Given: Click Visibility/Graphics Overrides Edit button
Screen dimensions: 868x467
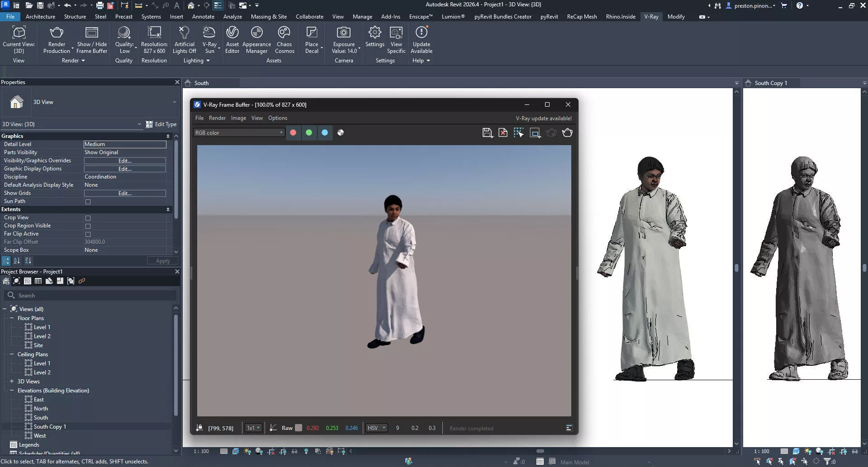Looking at the screenshot, I should click(x=125, y=160).
